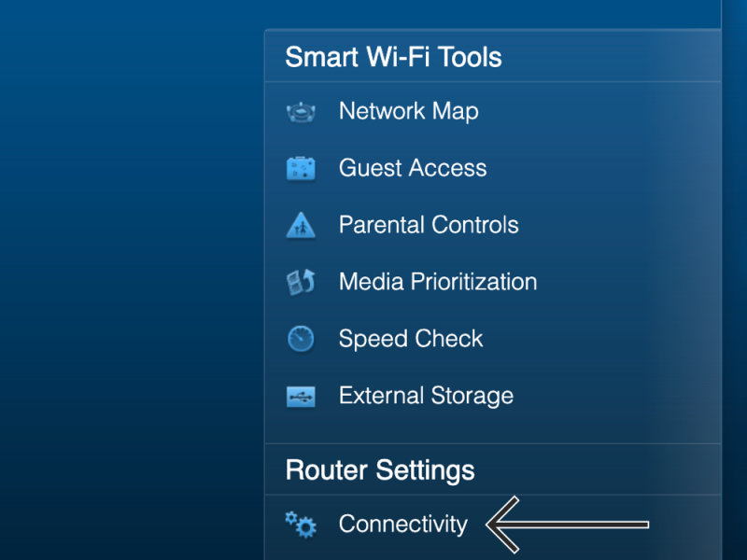Click the Parental Controls triangle icon
747x560 pixels.
click(301, 225)
